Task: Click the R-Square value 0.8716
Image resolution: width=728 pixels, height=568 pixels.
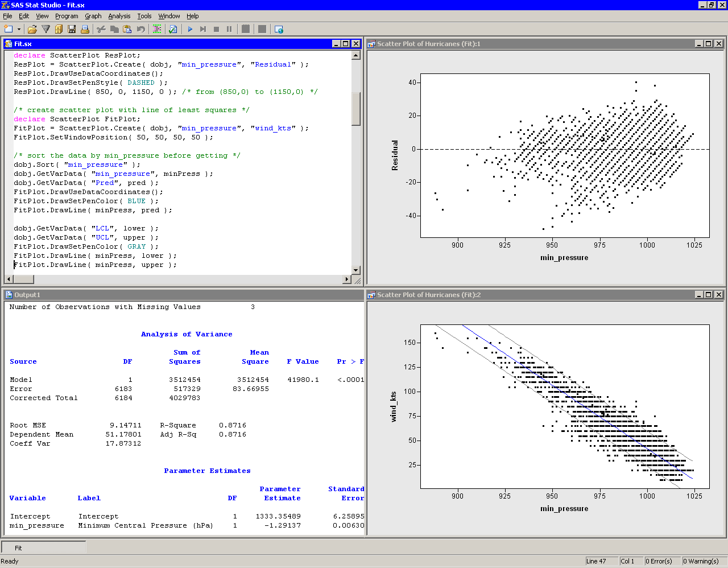Action: (x=233, y=425)
